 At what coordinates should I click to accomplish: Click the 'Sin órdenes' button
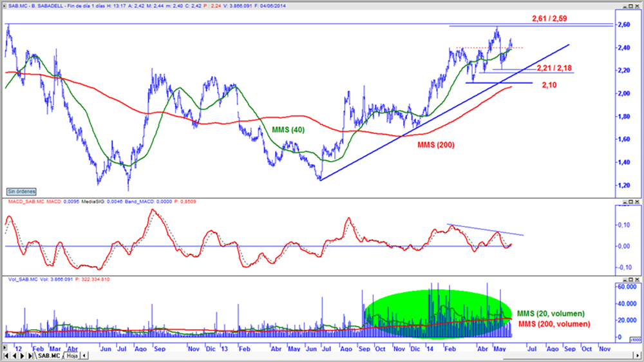(x=21, y=191)
